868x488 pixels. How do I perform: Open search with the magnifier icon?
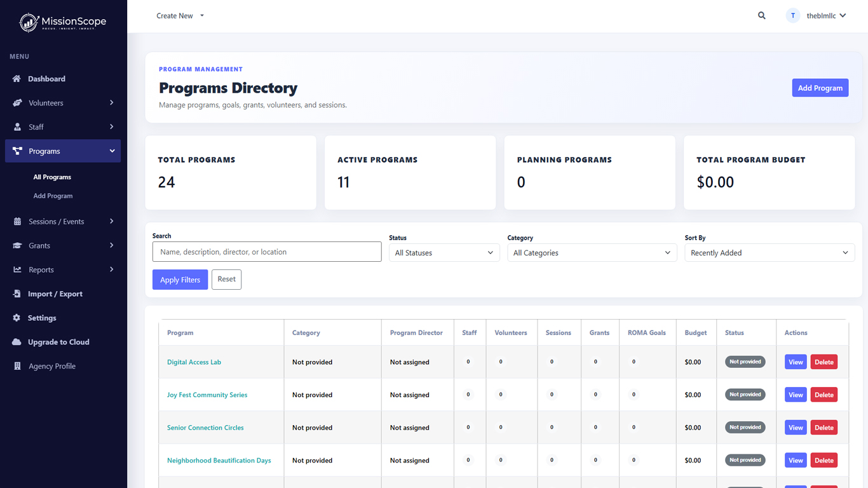tap(762, 16)
